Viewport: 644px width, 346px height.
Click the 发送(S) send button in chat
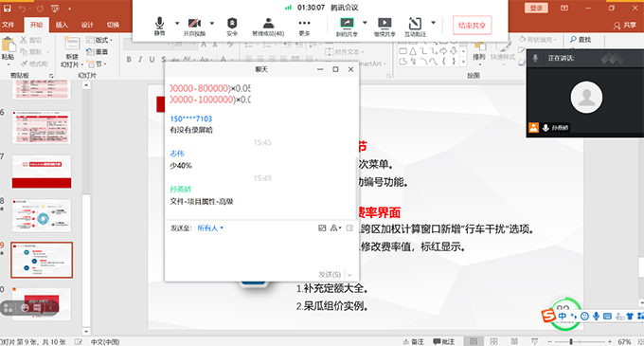[330, 274]
